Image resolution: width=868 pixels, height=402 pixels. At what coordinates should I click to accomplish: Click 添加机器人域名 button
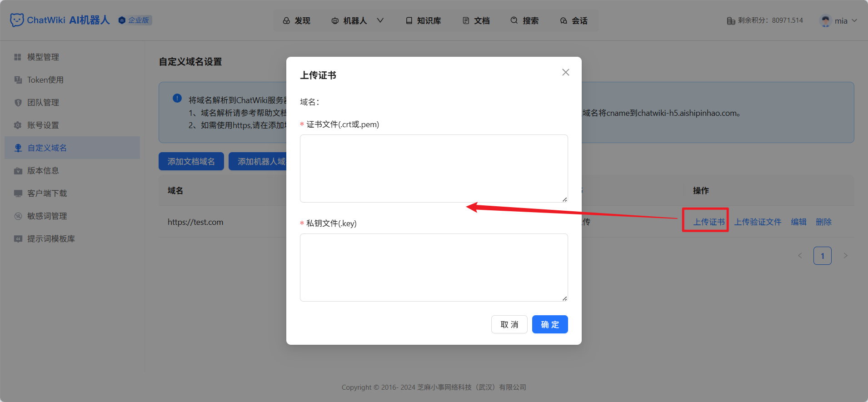point(258,161)
